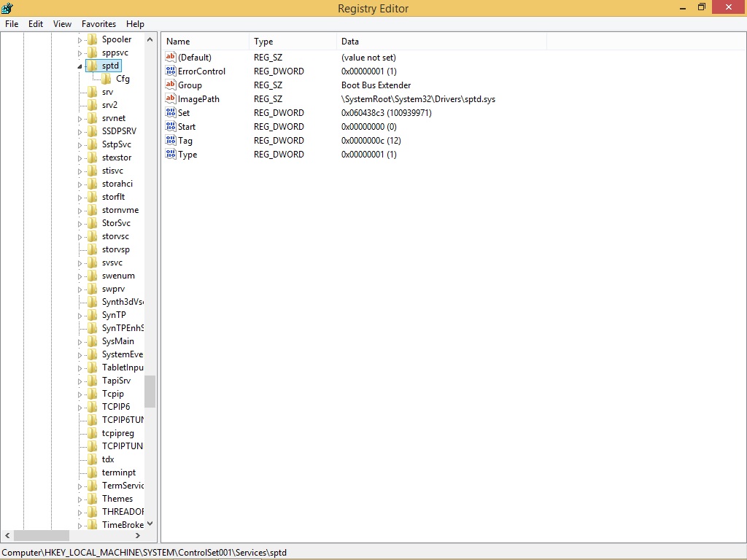Click the Cfg subkey folder icon

click(x=107, y=79)
